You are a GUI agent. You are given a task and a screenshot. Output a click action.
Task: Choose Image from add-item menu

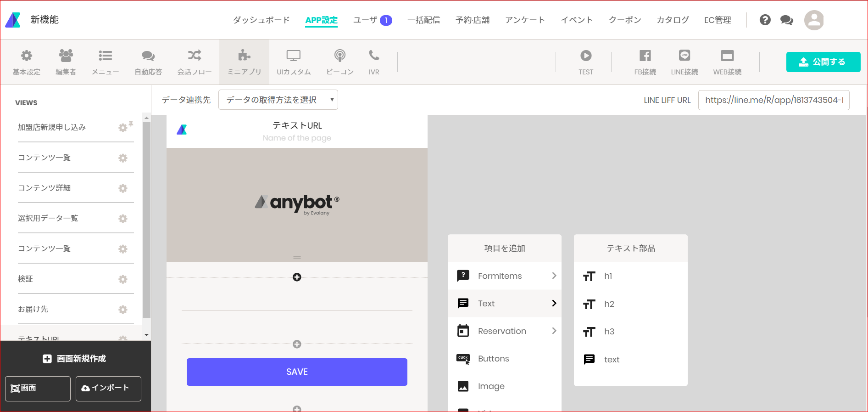[505, 386]
